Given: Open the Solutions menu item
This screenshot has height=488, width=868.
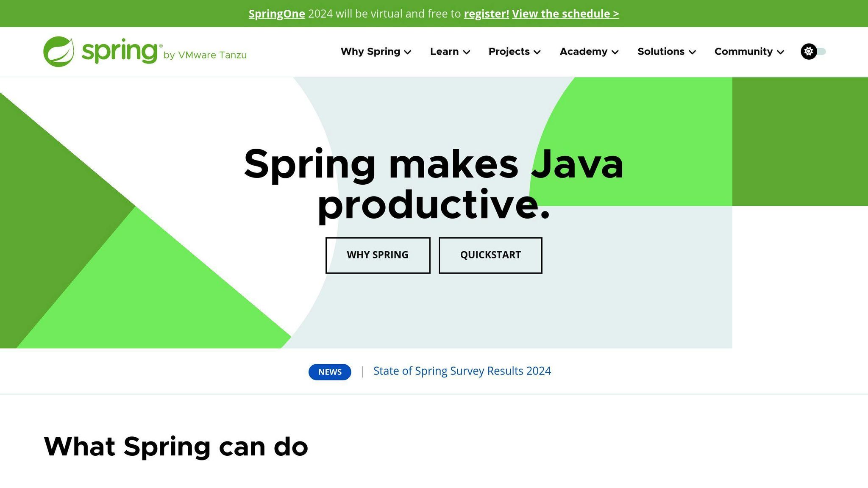Looking at the screenshot, I should pyautogui.click(x=661, y=52).
